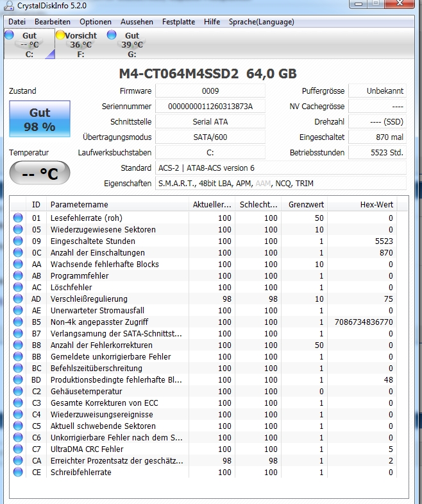Image resolution: width=422 pixels, height=504 pixels.
Task: Click the model title M4-CT064M4SSD2 64,0 GB
Action: (208, 74)
